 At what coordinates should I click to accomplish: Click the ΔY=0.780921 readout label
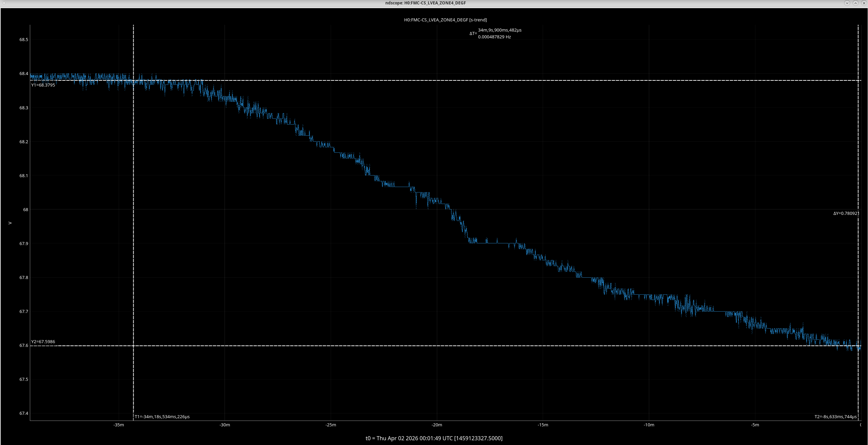click(846, 213)
